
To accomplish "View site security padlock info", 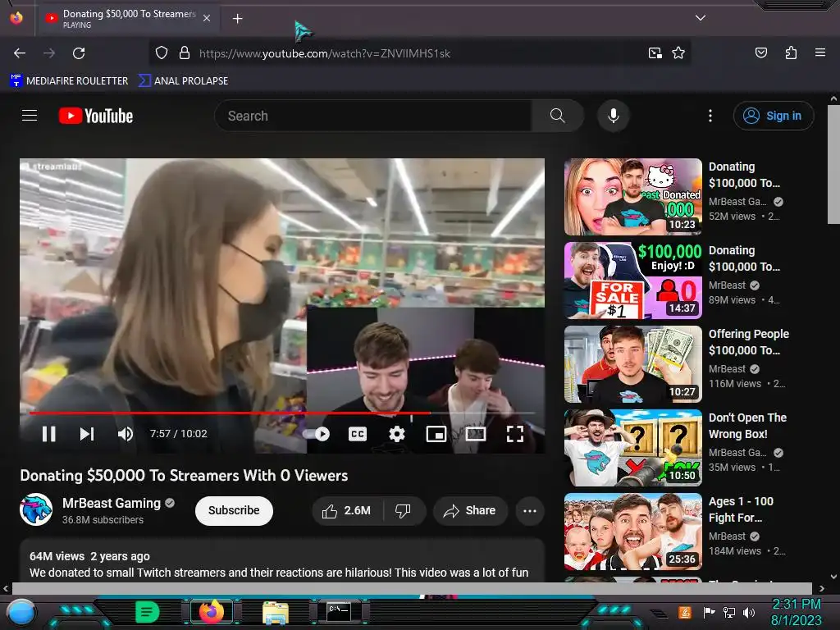I will pyautogui.click(x=185, y=53).
